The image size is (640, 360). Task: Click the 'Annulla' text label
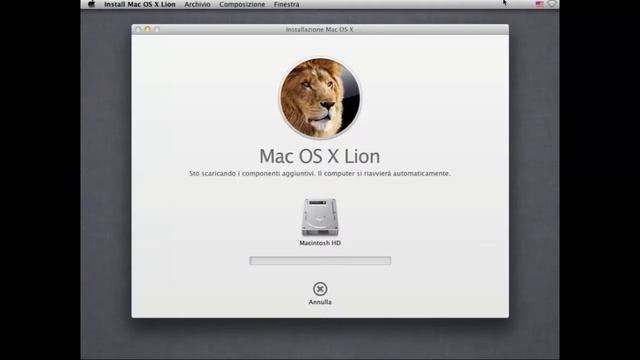[320, 302]
